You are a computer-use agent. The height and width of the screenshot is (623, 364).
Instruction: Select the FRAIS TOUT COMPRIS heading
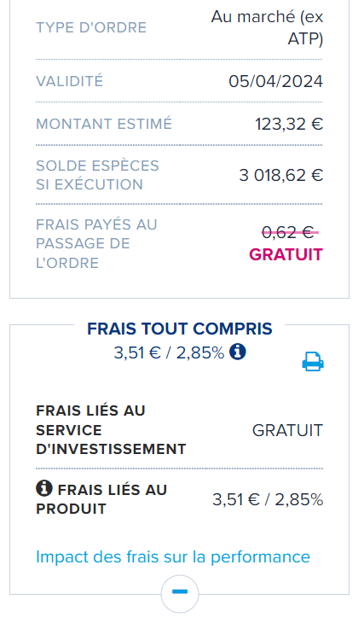(180, 329)
